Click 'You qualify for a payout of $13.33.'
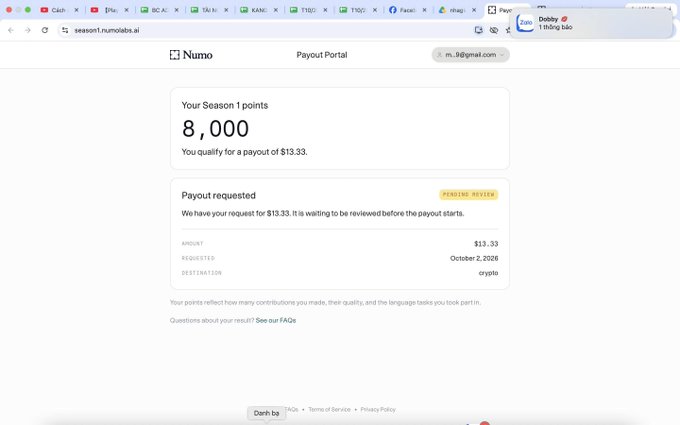Screen dimensions: 680x425 pos(244,152)
